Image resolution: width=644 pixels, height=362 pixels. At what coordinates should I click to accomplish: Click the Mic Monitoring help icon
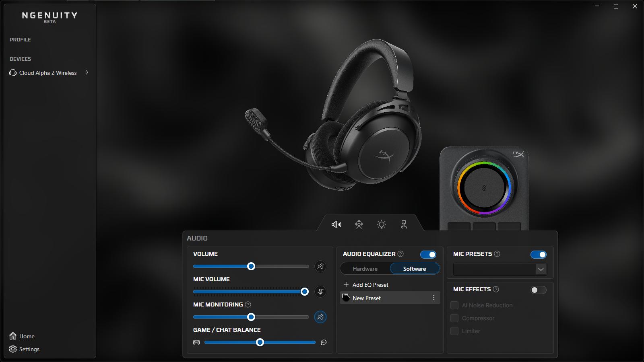pos(248,304)
